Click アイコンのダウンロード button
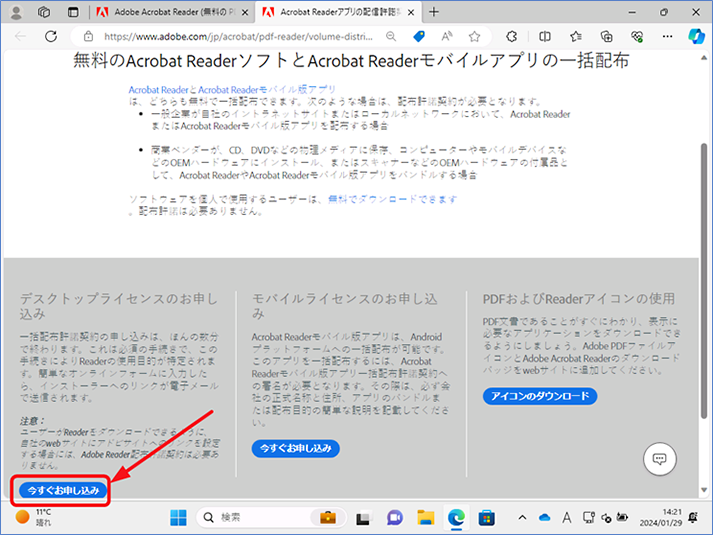The image size is (713, 535). coord(540,396)
